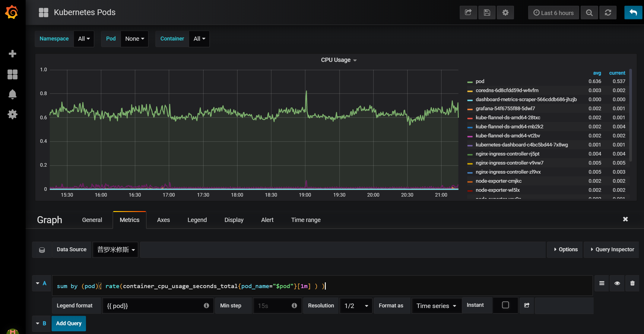This screenshot has width=644, height=334.
Task: Open the Alerting bell icon
Action: (x=12, y=95)
